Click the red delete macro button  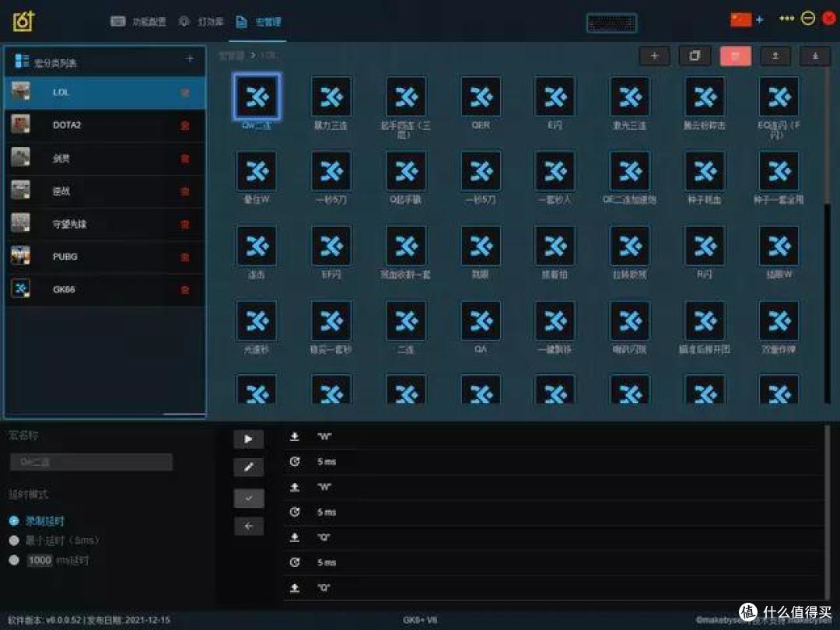736,56
